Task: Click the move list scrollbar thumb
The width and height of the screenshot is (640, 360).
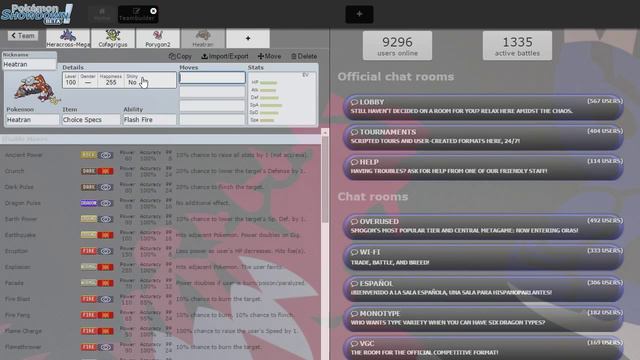Action: (325, 180)
